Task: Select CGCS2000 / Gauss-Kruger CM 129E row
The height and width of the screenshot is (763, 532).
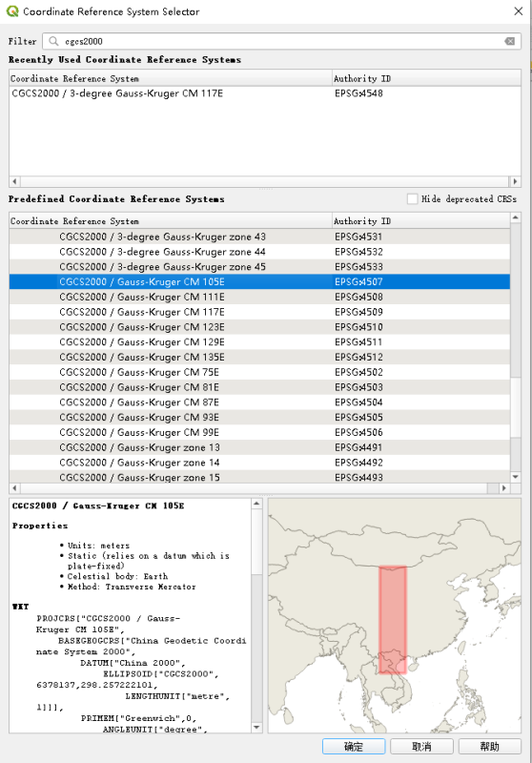Action: pyautogui.click(x=259, y=342)
